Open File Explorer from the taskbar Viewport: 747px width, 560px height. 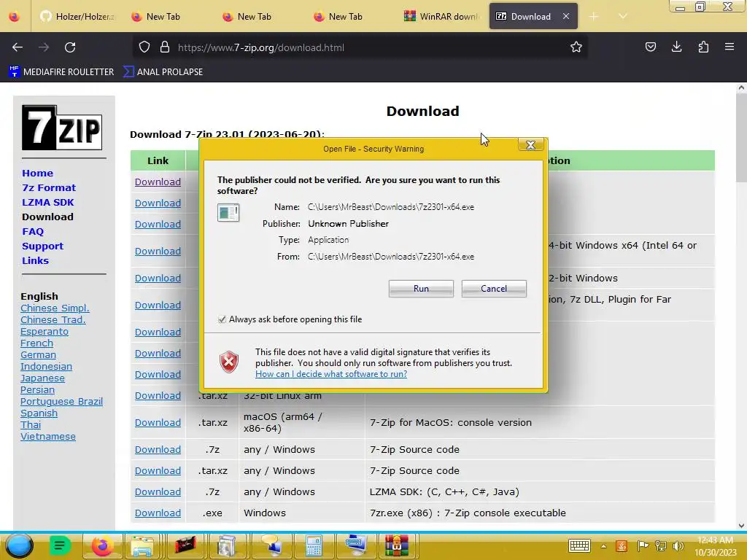coord(142,545)
